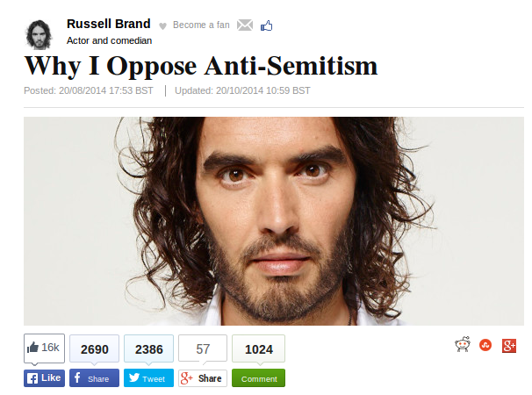Click the green Comment button
The width and height of the screenshot is (532, 395).
pos(258,378)
